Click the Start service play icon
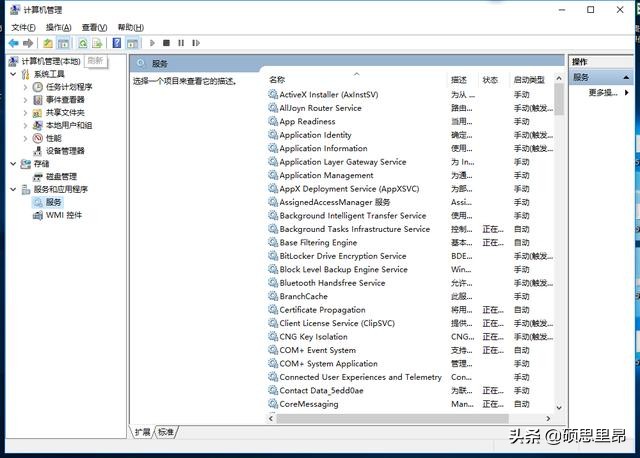 (x=152, y=43)
